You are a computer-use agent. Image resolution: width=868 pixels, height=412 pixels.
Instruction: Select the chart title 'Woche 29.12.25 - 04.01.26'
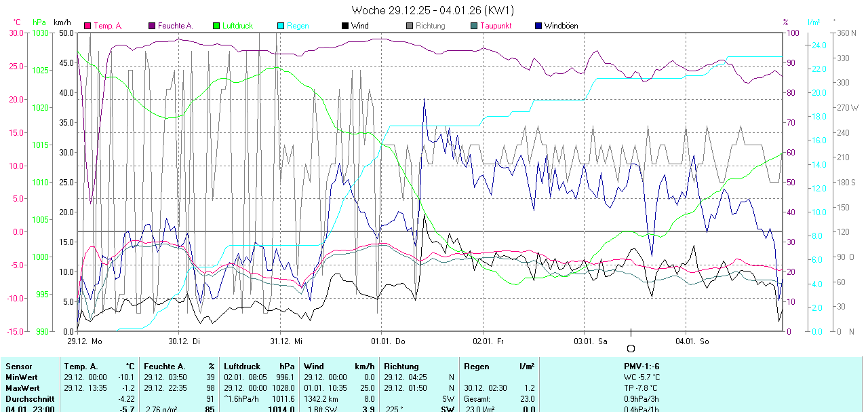click(433, 10)
